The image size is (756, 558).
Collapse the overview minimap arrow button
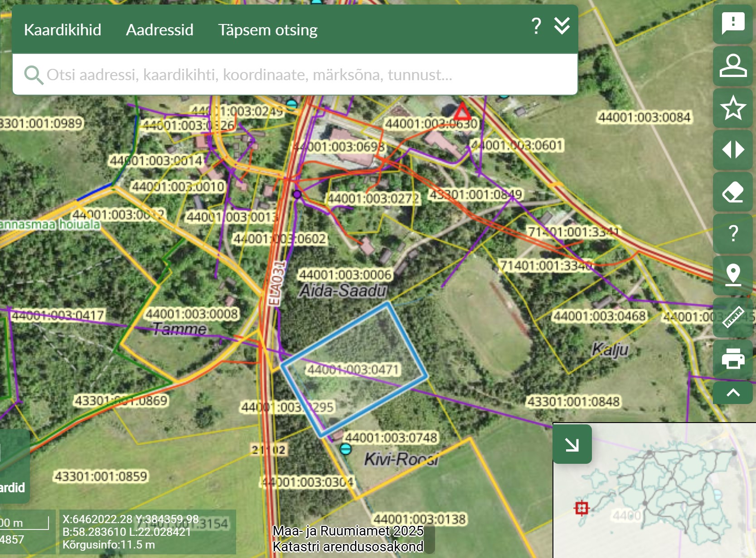click(572, 444)
